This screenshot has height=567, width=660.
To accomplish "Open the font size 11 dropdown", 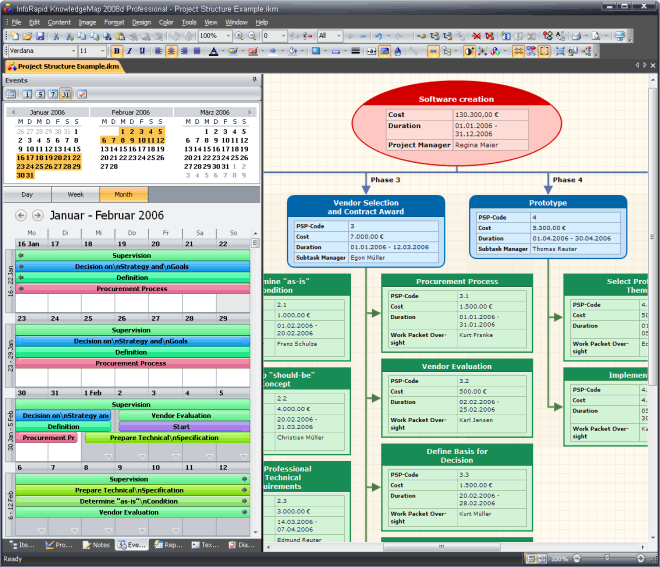I will click(x=102, y=51).
